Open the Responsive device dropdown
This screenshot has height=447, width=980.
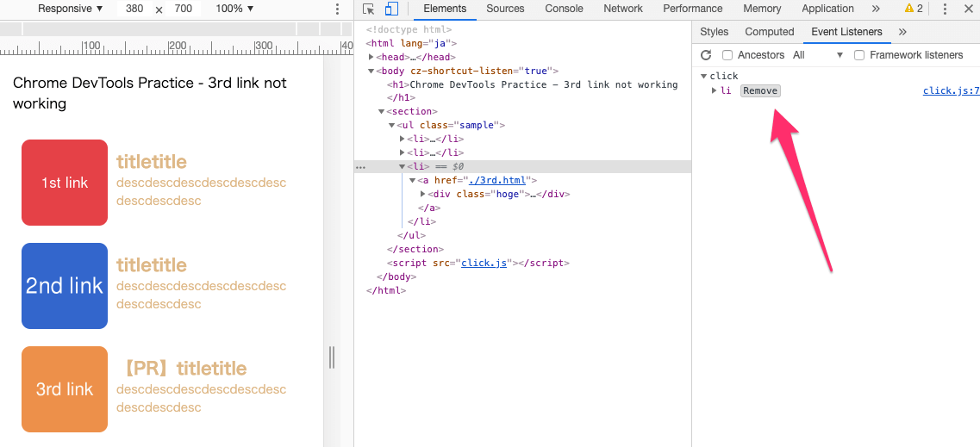coord(71,9)
